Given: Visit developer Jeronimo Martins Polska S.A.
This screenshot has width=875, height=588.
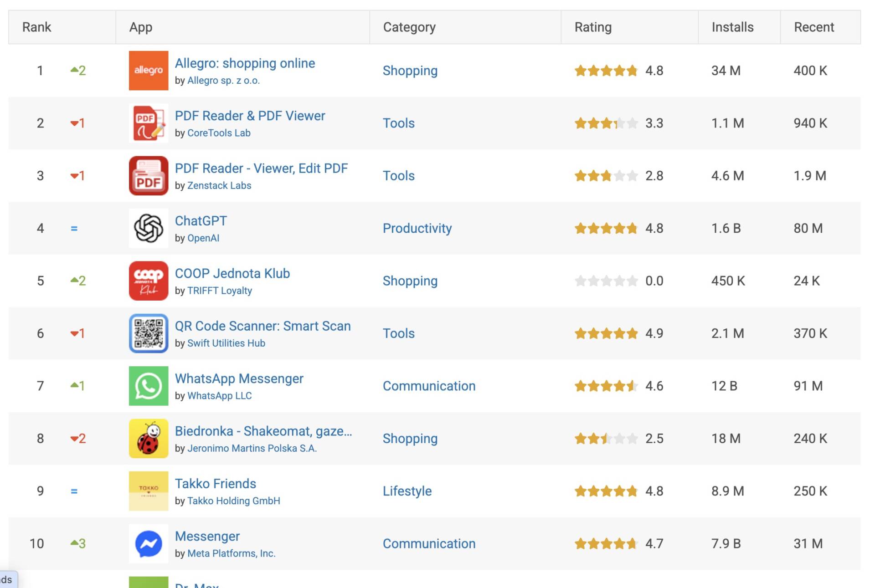Looking at the screenshot, I should (x=252, y=449).
